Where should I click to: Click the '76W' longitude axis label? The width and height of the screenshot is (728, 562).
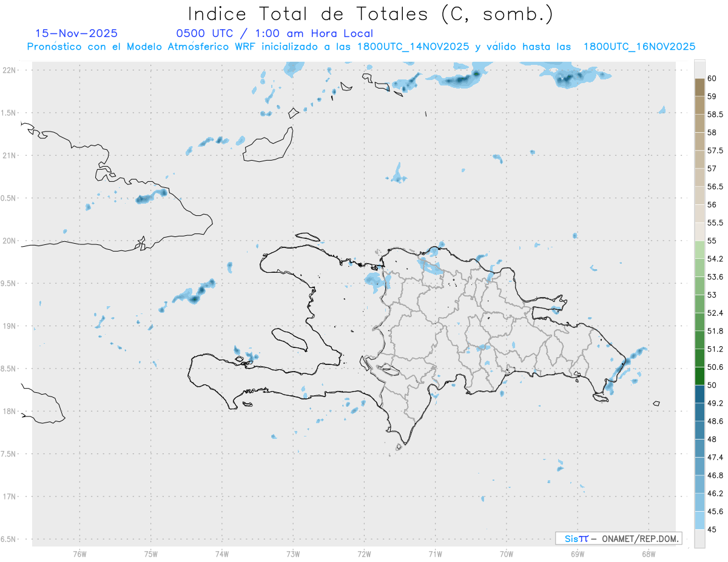[x=79, y=554]
